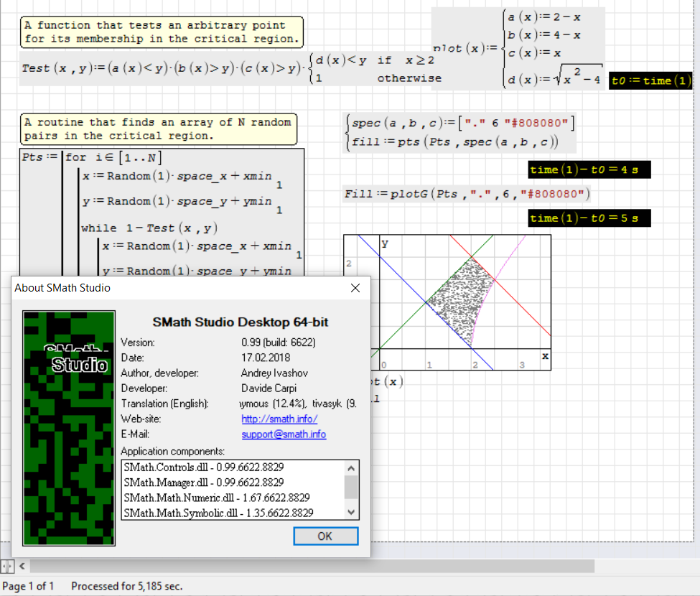The image size is (700, 596).
Task: Select the Fill:=plotG formula region
Action: [467, 194]
